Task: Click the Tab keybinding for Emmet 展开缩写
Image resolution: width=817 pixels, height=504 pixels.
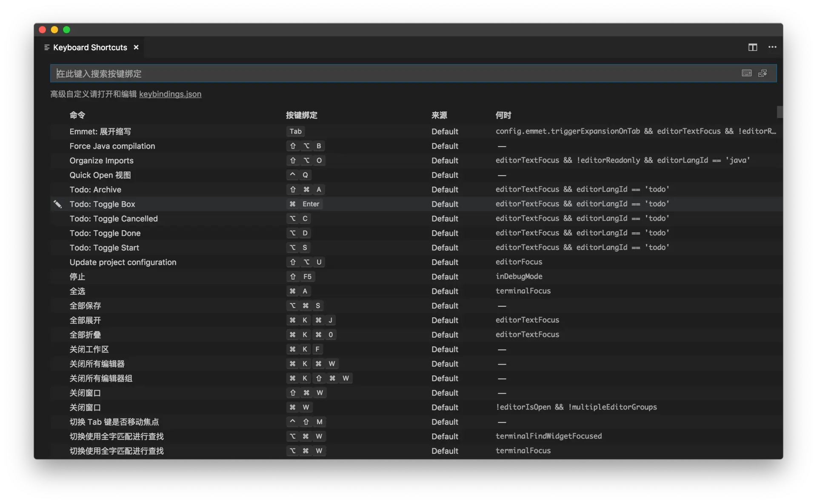Action: 295,131
